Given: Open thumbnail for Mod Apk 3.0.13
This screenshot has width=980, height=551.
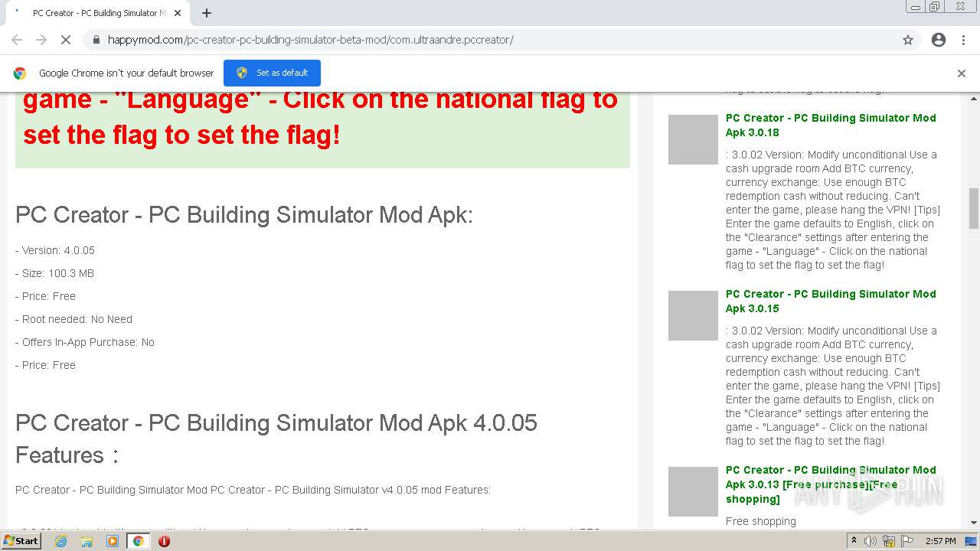Looking at the screenshot, I should [x=693, y=491].
